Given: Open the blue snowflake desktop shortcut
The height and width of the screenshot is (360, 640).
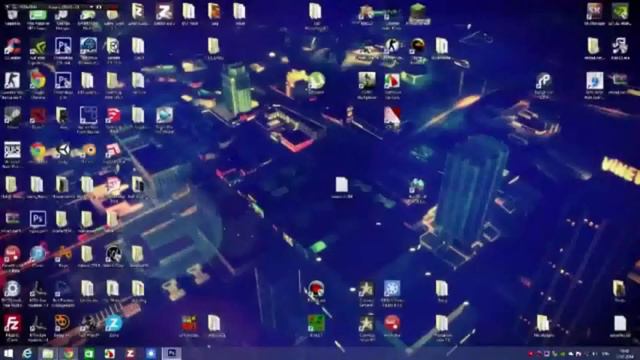Looking at the screenshot, I should tap(392, 288).
